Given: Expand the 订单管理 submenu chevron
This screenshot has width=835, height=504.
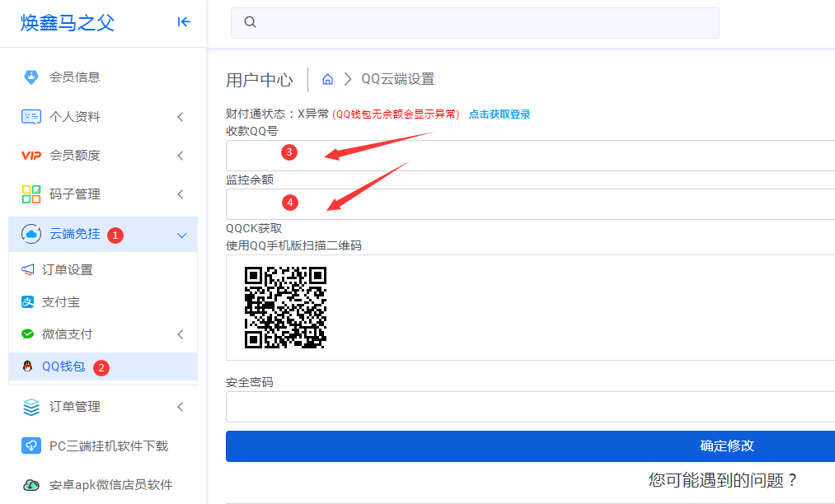Looking at the screenshot, I should point(181,407).
